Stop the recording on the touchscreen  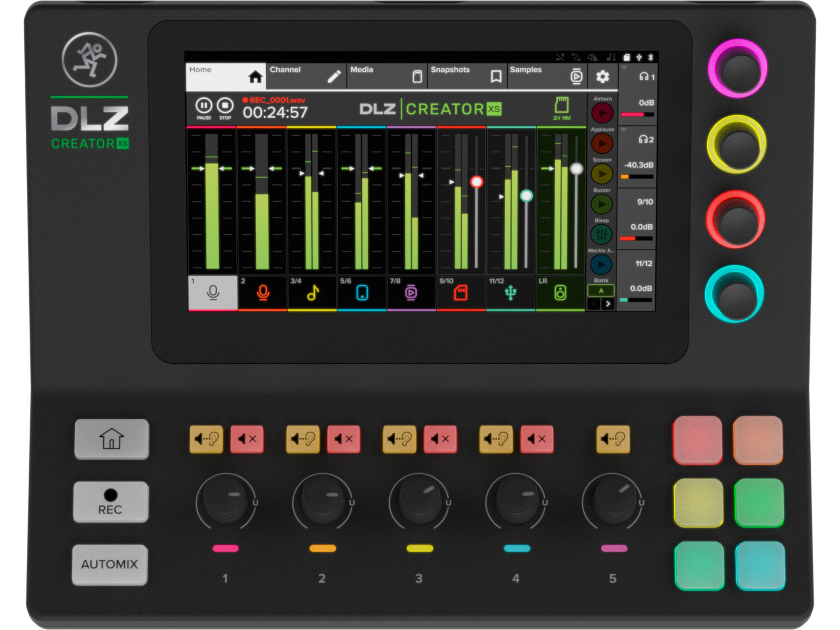coord(225,105)
